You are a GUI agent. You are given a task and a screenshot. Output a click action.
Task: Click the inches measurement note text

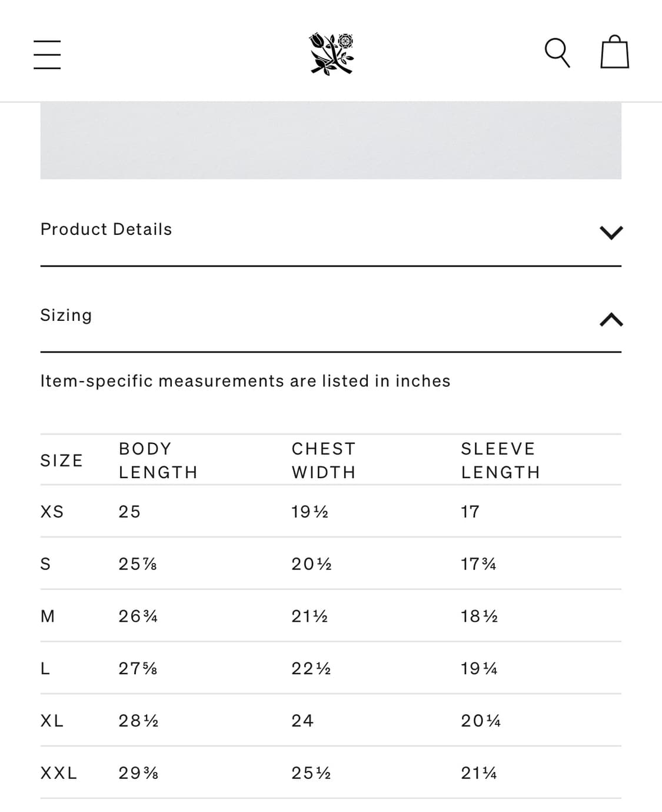[x=245, y=381]
